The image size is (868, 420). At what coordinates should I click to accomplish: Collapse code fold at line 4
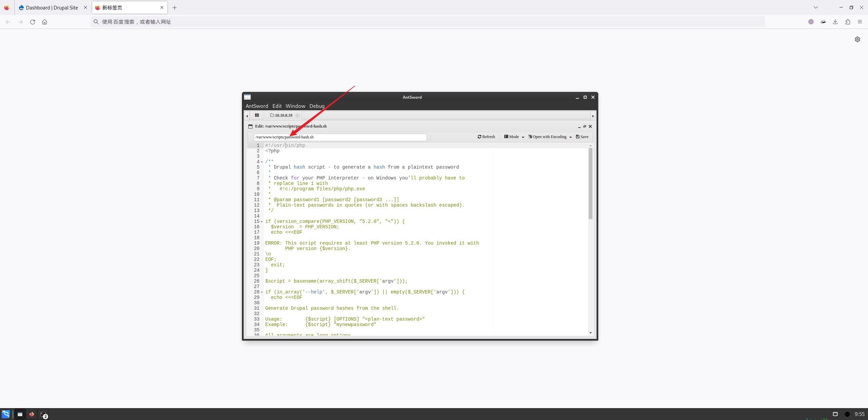(x=262, y=162)
